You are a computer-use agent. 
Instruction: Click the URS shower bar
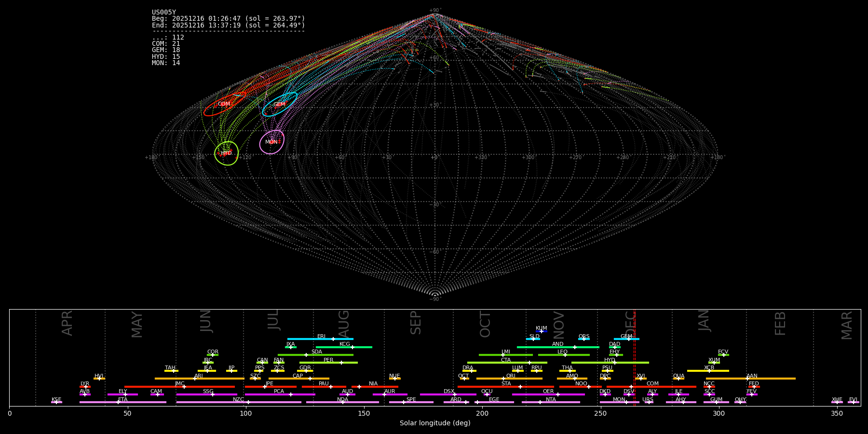coord(649,402)
